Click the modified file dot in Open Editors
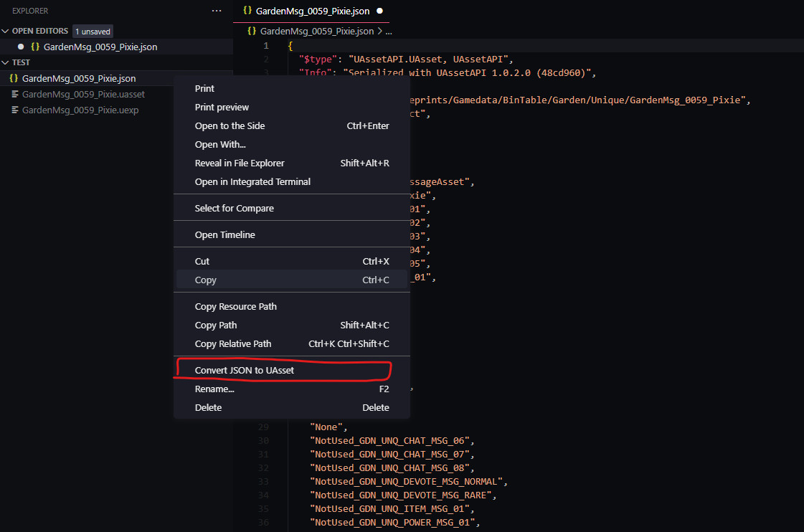 click(x=21, y=46)
